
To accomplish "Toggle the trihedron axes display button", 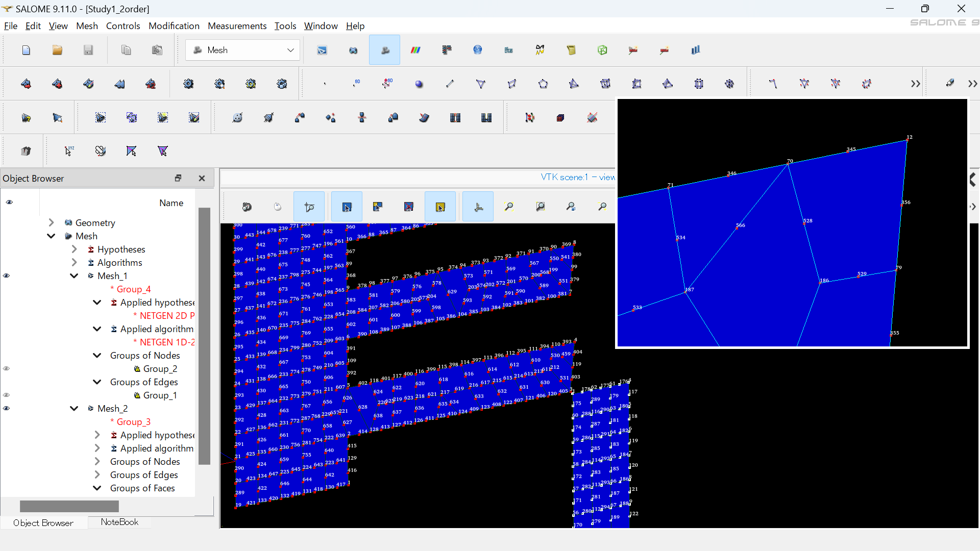I will point(478,207).
